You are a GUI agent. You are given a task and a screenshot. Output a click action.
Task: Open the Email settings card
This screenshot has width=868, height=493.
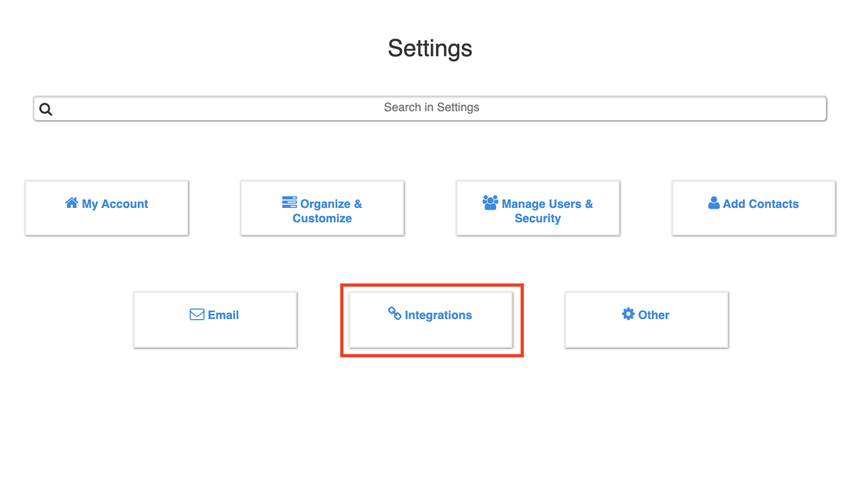pyautogui.click(x=215, y=320)
